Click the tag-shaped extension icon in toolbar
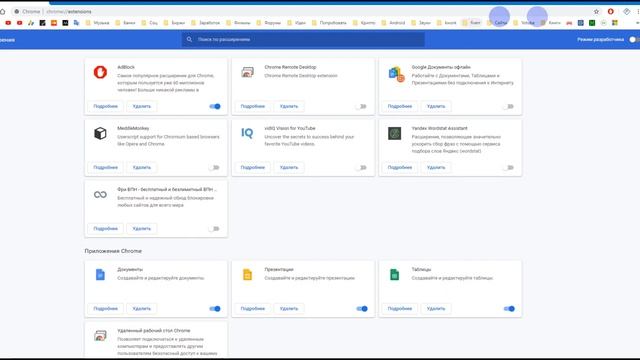640x360 pixels. [627, 12]
